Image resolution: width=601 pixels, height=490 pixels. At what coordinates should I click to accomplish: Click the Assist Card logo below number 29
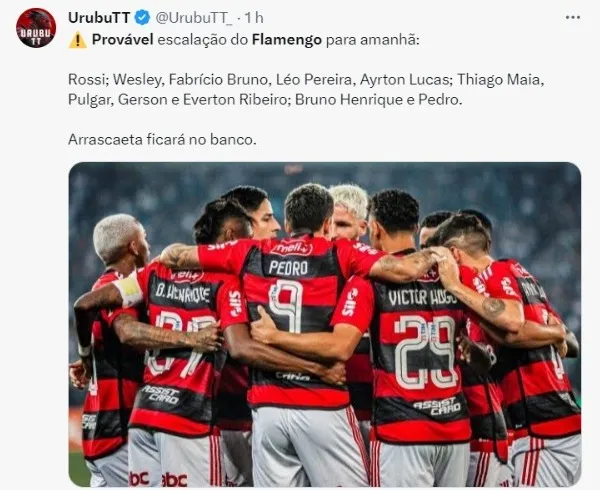pos(437,406)
